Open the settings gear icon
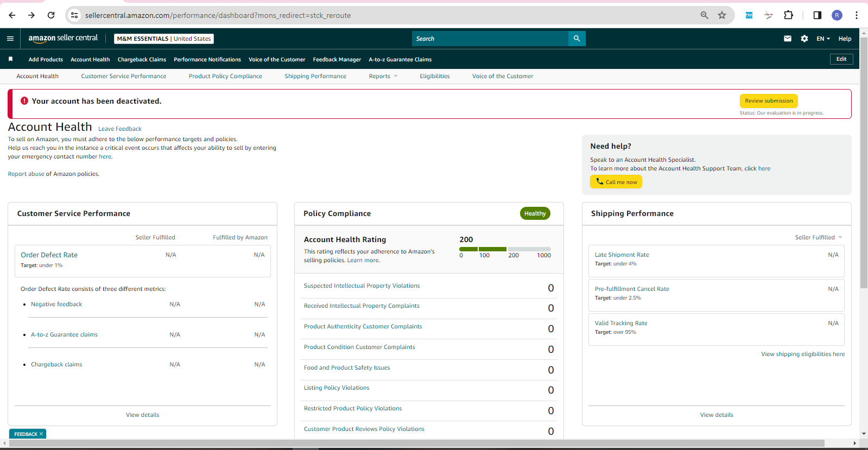This screenshot has height=450, width=868. pos(804,39)
